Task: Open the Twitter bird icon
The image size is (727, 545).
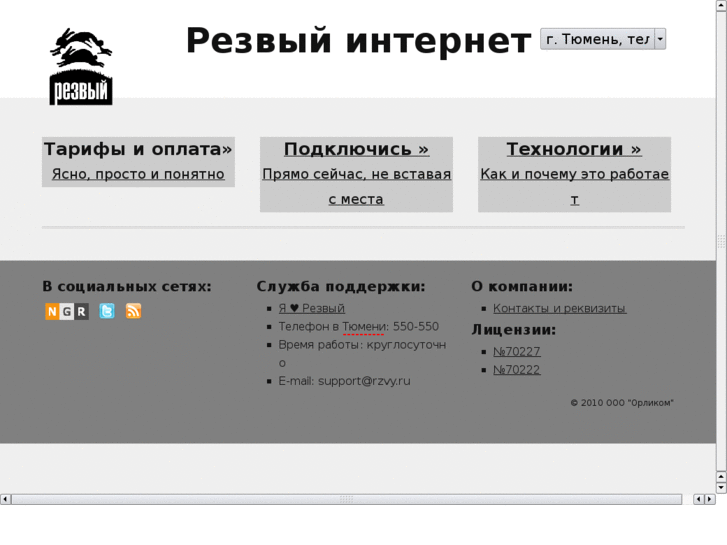Action: (107, 311)
